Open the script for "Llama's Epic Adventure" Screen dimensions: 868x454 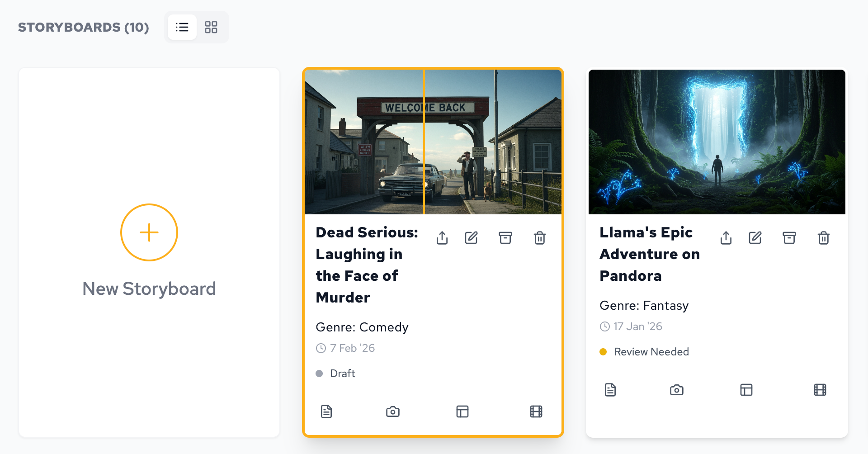pyautogui.click(x=611, y=389)
